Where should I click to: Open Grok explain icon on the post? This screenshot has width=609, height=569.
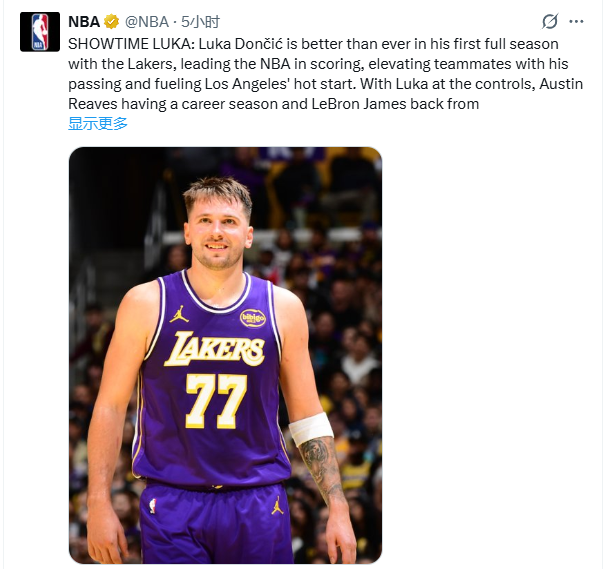point(550,21)
